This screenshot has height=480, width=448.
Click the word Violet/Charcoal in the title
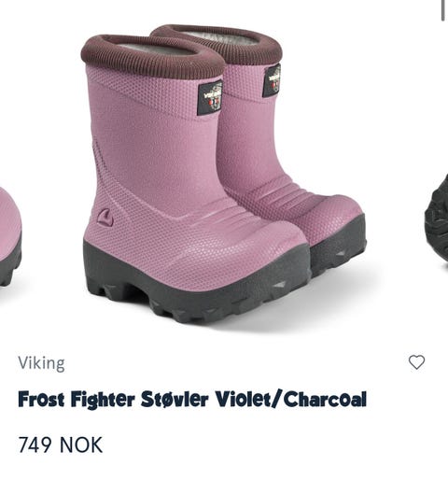pos(291,399)
